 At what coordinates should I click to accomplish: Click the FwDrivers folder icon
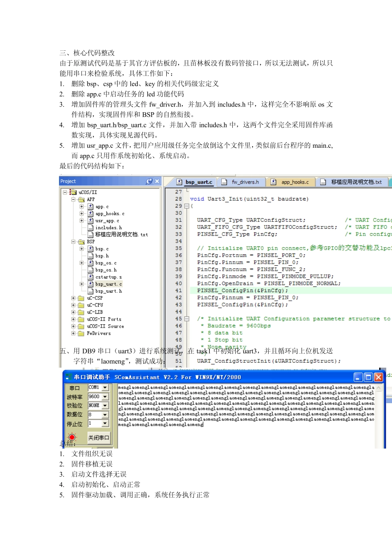81,333
